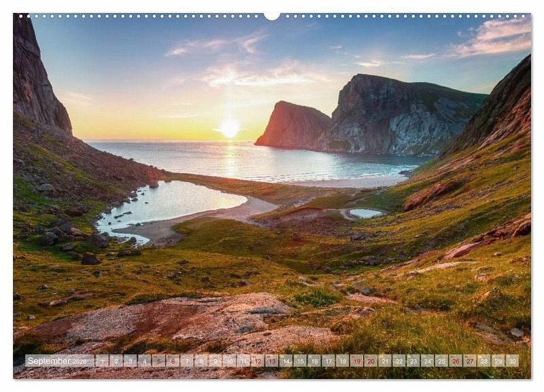Select red day 26 in the calendar
Screen dimensions: 544x392
click(456, 361)
